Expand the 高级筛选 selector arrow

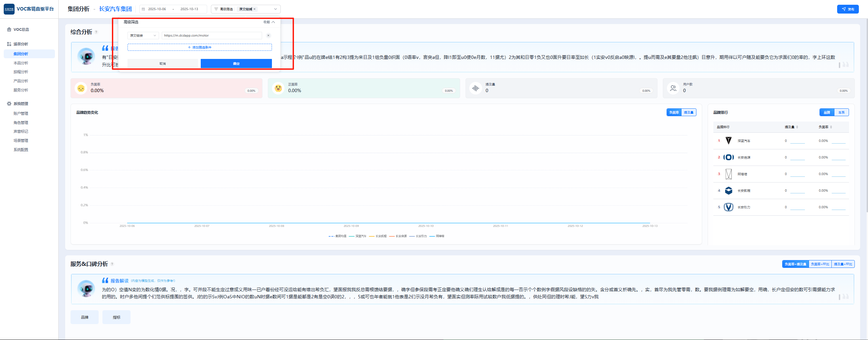tap(275, 9)
